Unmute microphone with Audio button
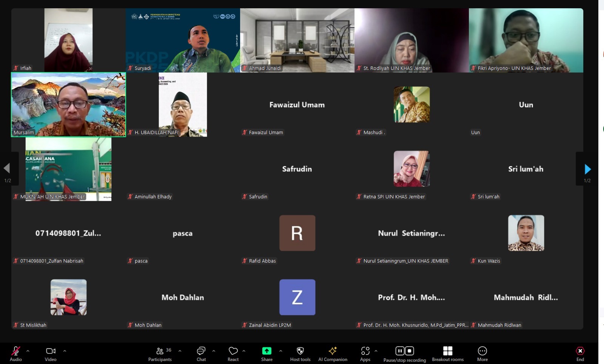The image size is (604, 364). (15, 354)
